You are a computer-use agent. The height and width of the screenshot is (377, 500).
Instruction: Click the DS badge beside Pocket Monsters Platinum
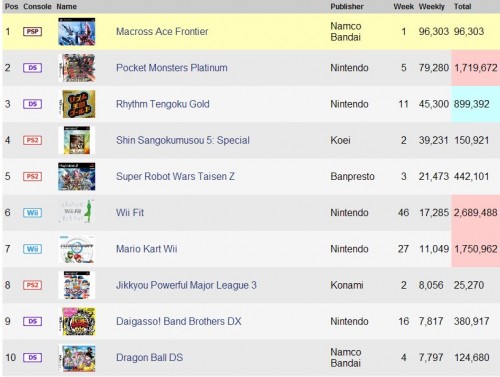click(x=32, y=68)
